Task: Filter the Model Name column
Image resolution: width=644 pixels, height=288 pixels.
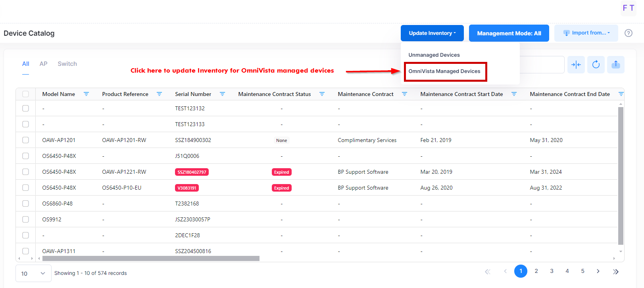Action: pos(86,94)
